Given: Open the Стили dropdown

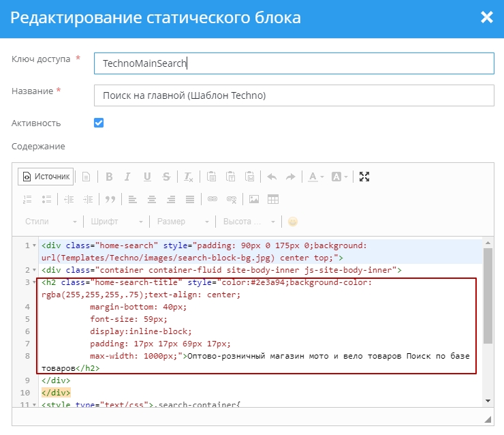Looking at the screenshot, I should coord(51,222).
